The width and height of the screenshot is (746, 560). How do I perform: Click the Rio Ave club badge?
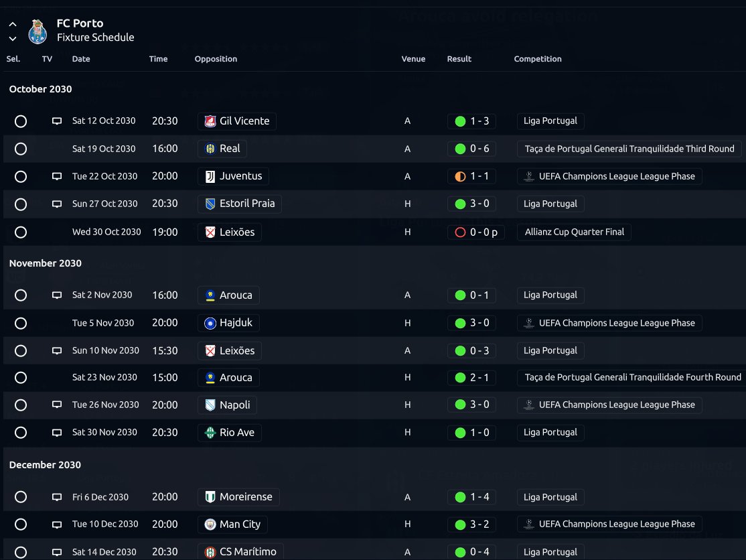[210, 433]
